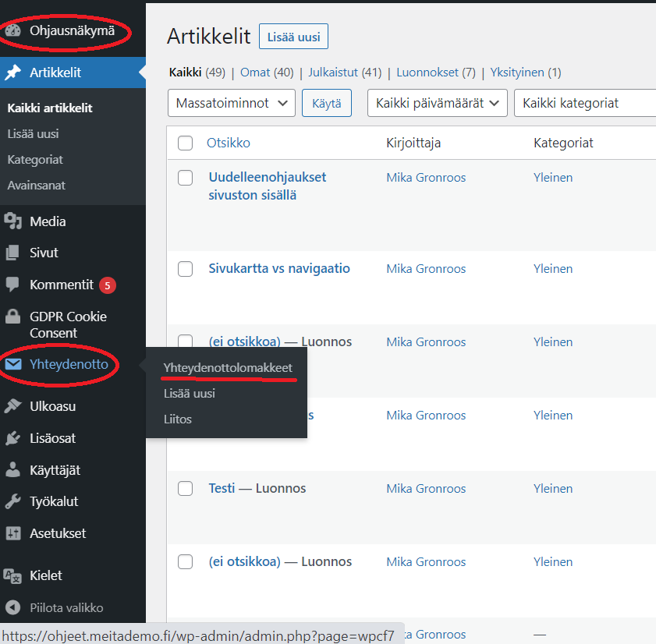Click author Mika Gronroos on Sivukartta row
656x644 pixels.
point(426,269)
